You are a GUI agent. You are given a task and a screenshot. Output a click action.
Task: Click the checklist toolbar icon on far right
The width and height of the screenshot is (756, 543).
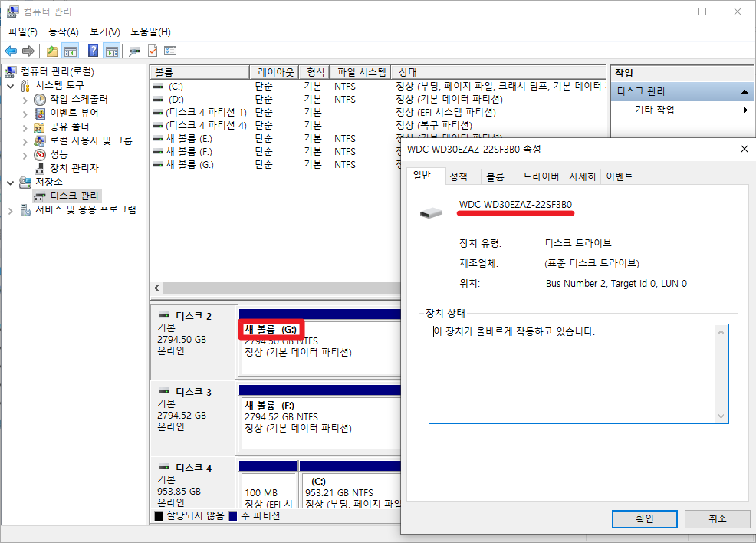[172, 51]
